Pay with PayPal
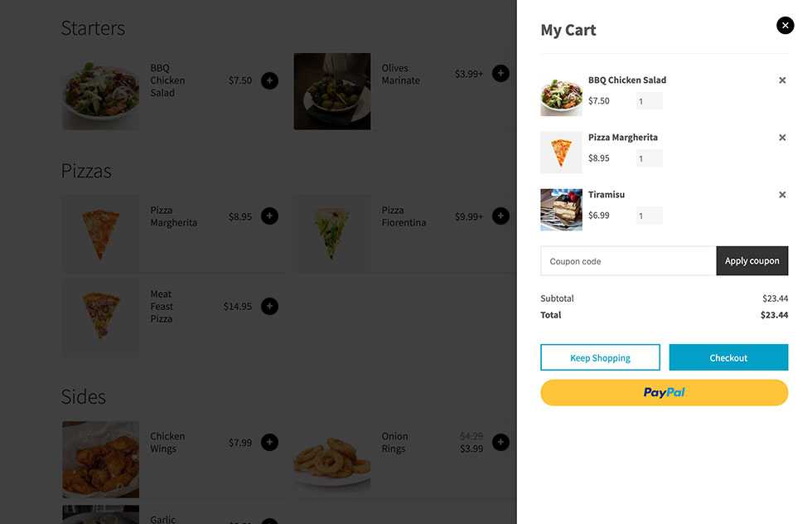 664,392
